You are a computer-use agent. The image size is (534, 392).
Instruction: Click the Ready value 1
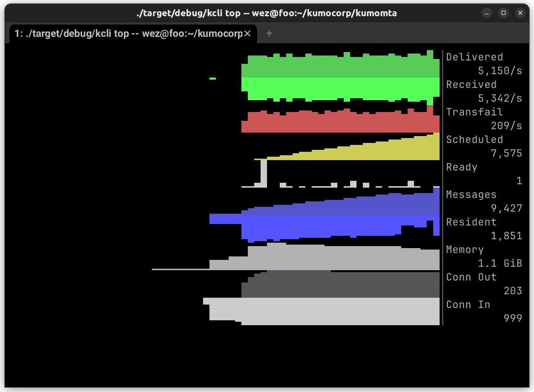pyautogui.click(x=519, y=181)
